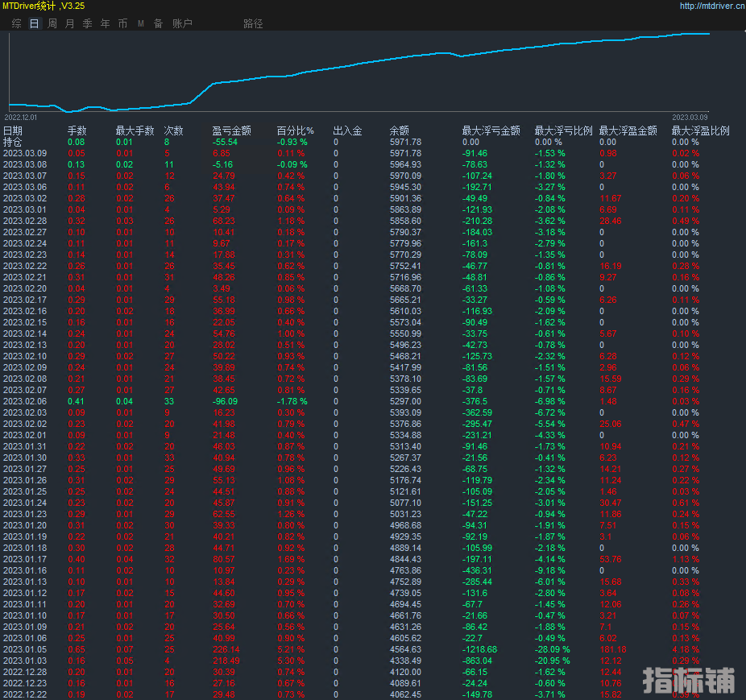Click the 最大浮亏金额 column header
Screen dimensions: 746x700
click(491, 130)
